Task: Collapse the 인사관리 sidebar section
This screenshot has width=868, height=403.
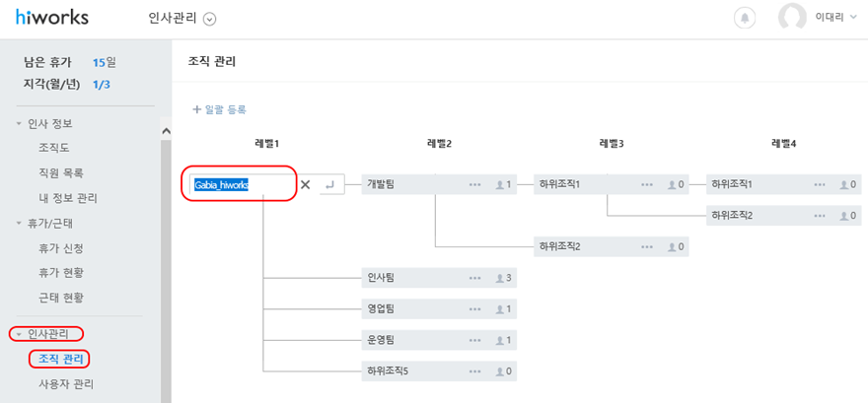Action: (x=46, y=333)
